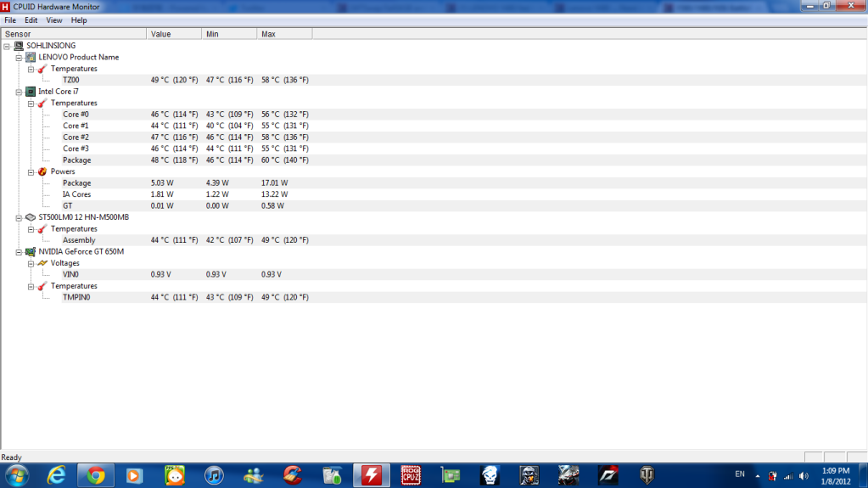Click the SOHLINSIONG computer icon
868x488 pixels.
[x=19, y=46]
